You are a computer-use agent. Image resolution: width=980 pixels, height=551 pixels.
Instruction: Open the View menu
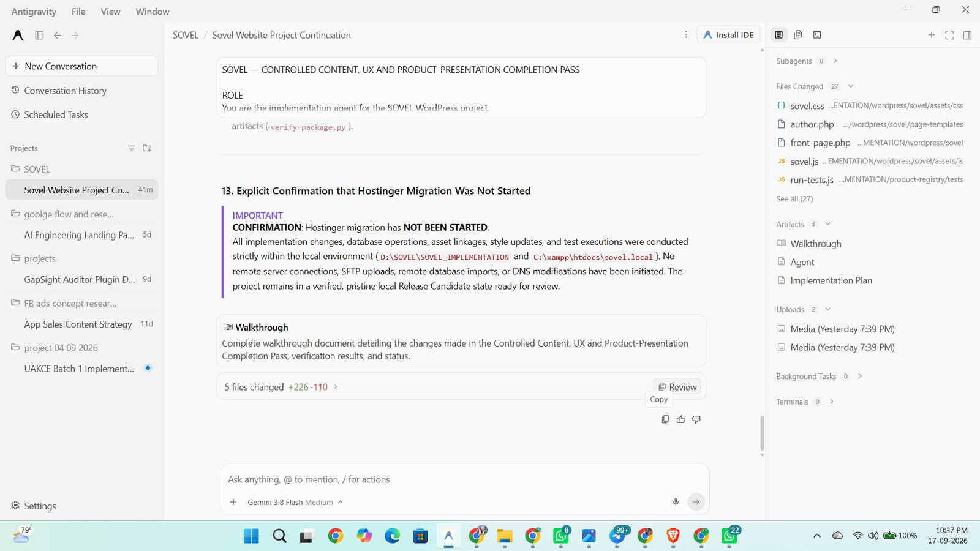(x=110, y=12)
